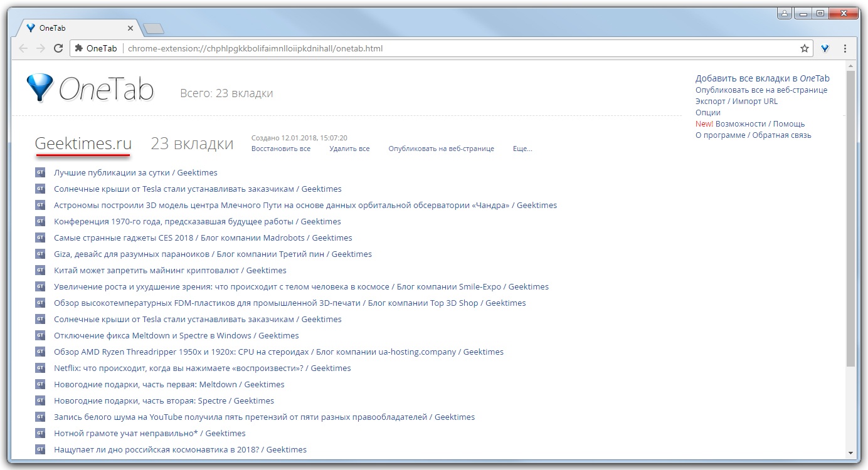Screen dimensions: 868x470
Task: Click the OneTab extension funnel icon in toolbar
Action: [825, 48]
